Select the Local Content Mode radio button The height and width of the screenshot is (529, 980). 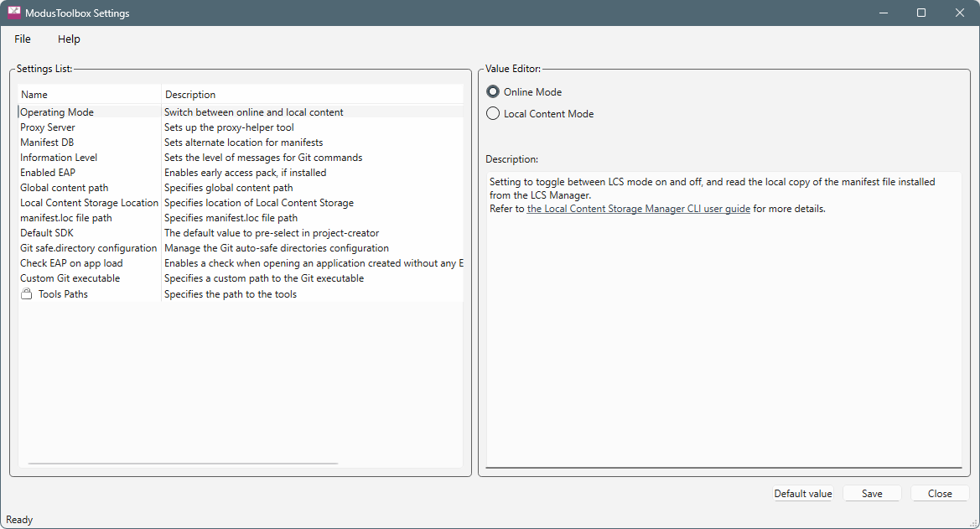pyautogui.click(x=493, y=114)
